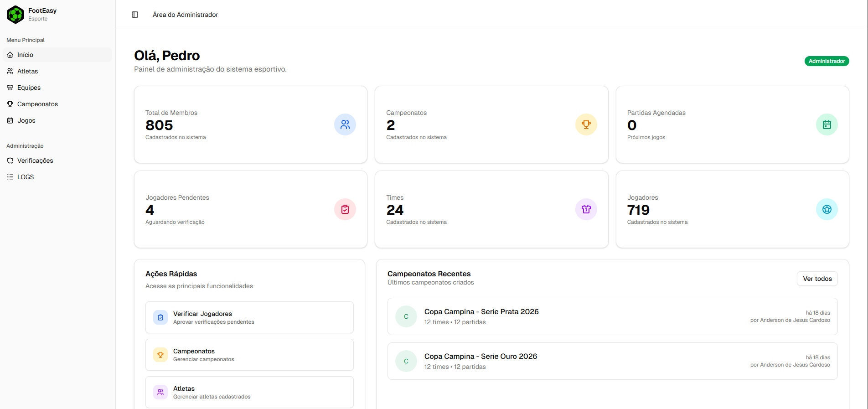Click the purple jersey icon in Times card
This screenshot has height=409, width=868.
pyautogui.click(x=586, y=209)
